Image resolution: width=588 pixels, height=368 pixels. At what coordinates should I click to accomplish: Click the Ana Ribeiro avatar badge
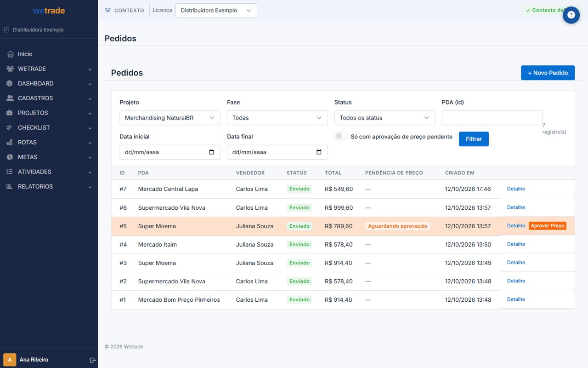point(10,360)
